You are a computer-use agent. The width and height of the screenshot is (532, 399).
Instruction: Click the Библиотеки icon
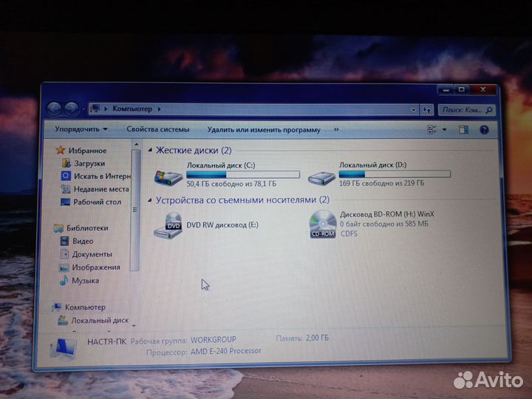click(x=58, y=228)
